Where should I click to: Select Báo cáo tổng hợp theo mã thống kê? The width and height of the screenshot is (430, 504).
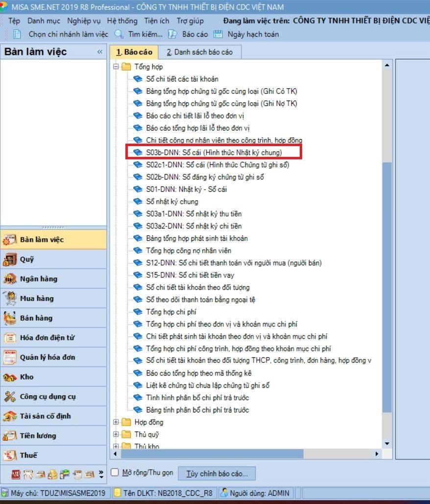(x=198, y=373)
